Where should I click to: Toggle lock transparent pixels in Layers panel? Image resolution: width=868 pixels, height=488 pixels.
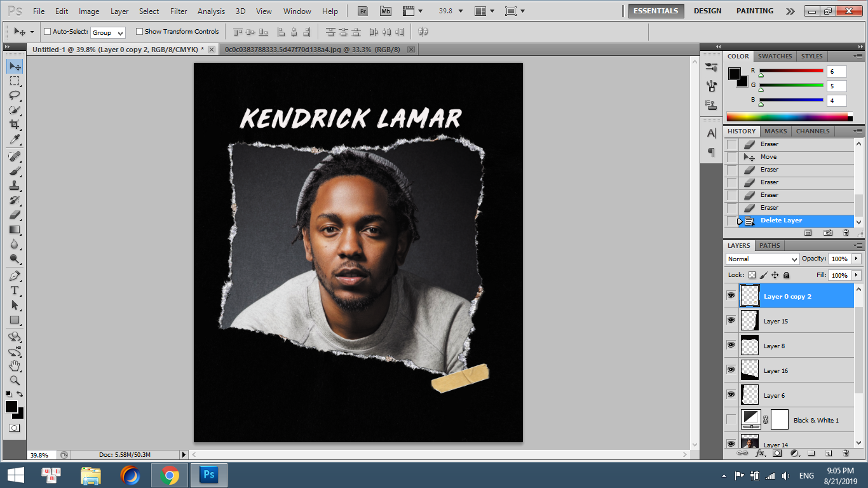[x=752, y=275]
